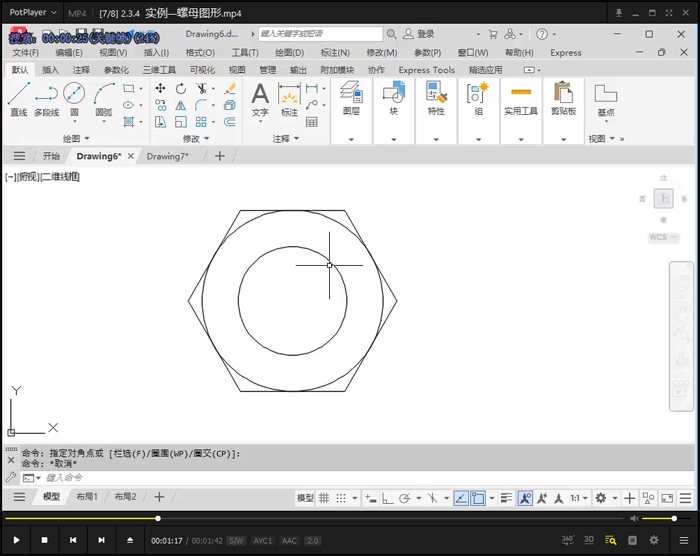Toggle annotation visibility in status bar
Image resolution: width=700 pixels, height=556 pixels.
(x=525, y=498)
